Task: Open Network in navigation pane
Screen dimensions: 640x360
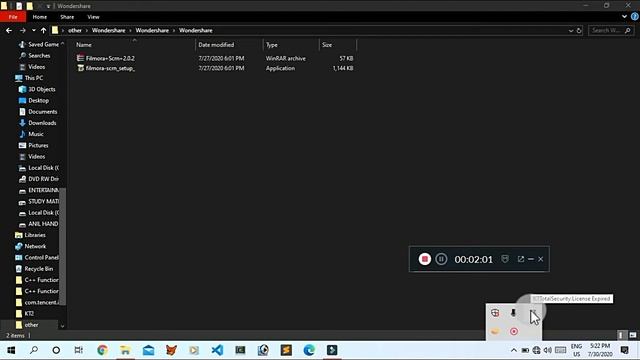Action: (31, 246)
